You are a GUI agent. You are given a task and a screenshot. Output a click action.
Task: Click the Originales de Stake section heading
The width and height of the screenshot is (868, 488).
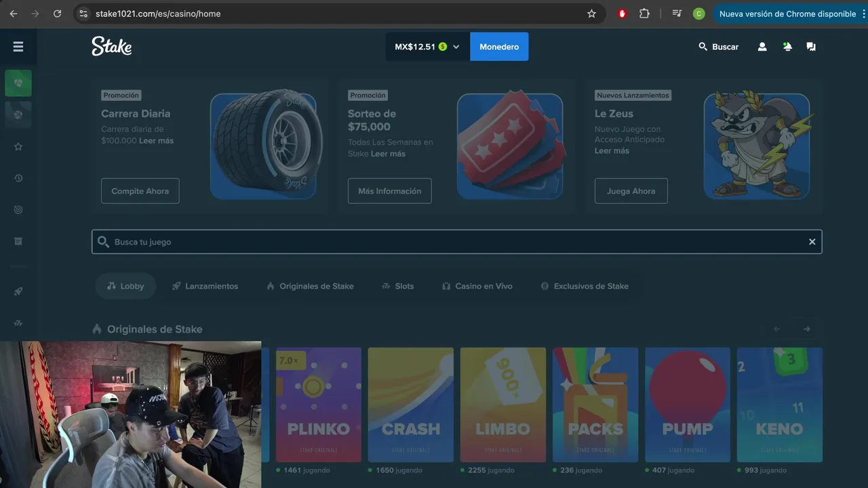[x=155, y=329]
